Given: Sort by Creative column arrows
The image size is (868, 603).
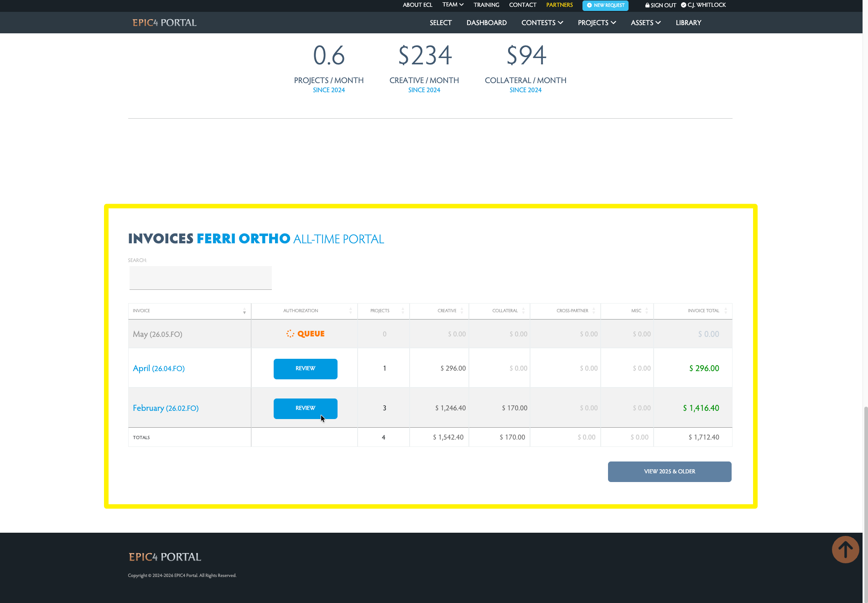Looking at the screenshot, I should [462, 311].
